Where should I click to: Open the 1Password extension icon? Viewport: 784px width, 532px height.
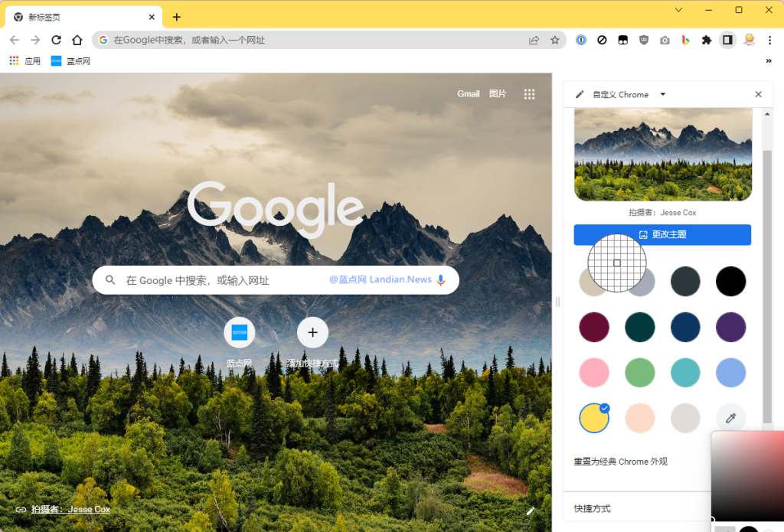click(x=581, y=40)
